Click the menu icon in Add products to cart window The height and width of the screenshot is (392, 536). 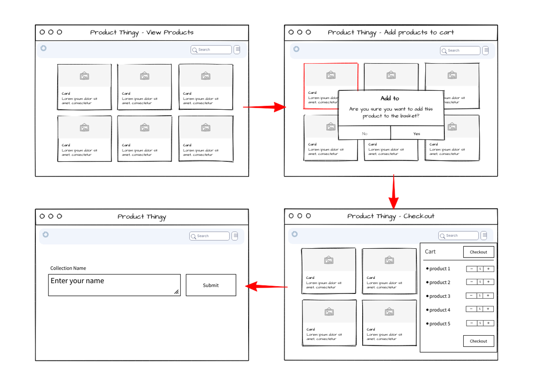coord(486,51)
